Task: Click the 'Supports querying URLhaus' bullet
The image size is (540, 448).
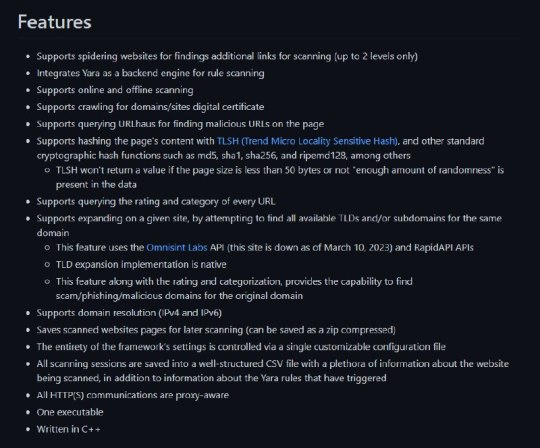Action: [x=180, y=124]
